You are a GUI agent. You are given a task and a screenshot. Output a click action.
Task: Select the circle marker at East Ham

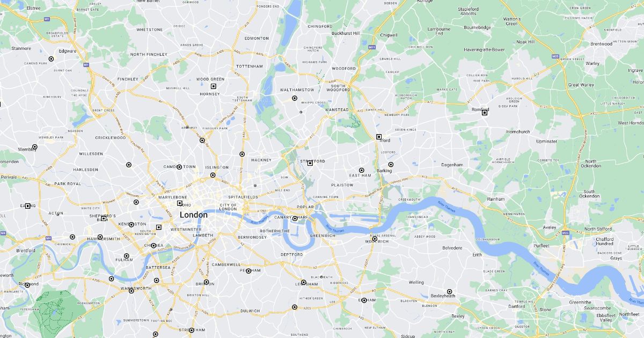[x=361, y=170]
